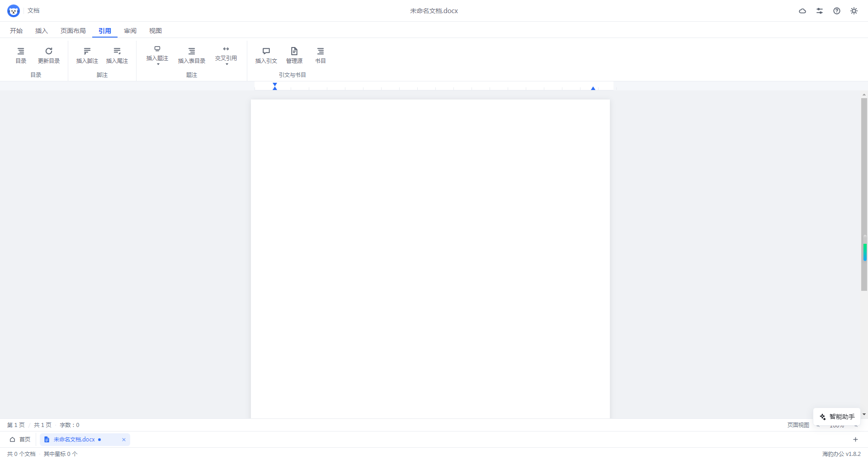The height and width of the screenshot is (460, 868).
Task: Click the app logo icon
Action: click(14, 11)
